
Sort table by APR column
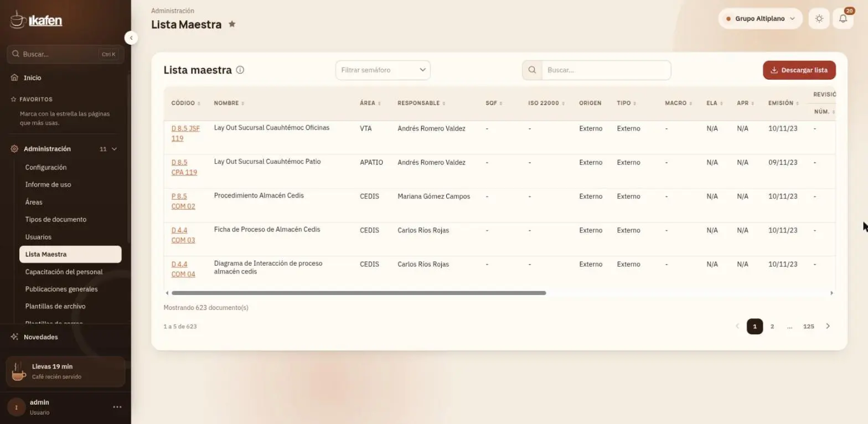pos(746,103)
